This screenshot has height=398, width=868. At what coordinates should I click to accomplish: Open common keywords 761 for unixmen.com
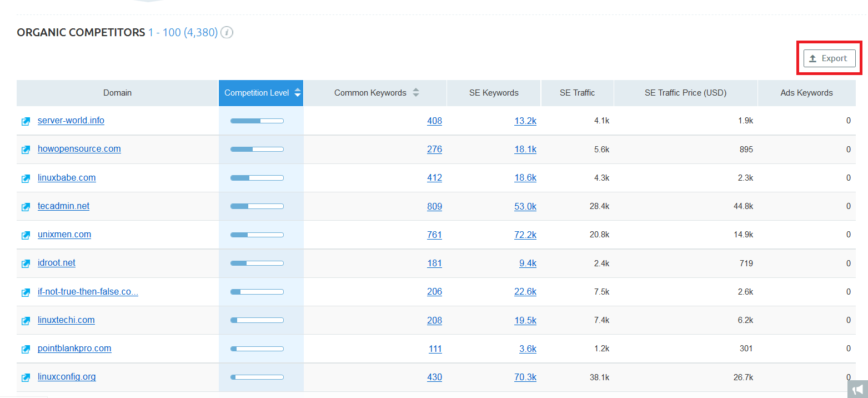click(x=434, y=235)
